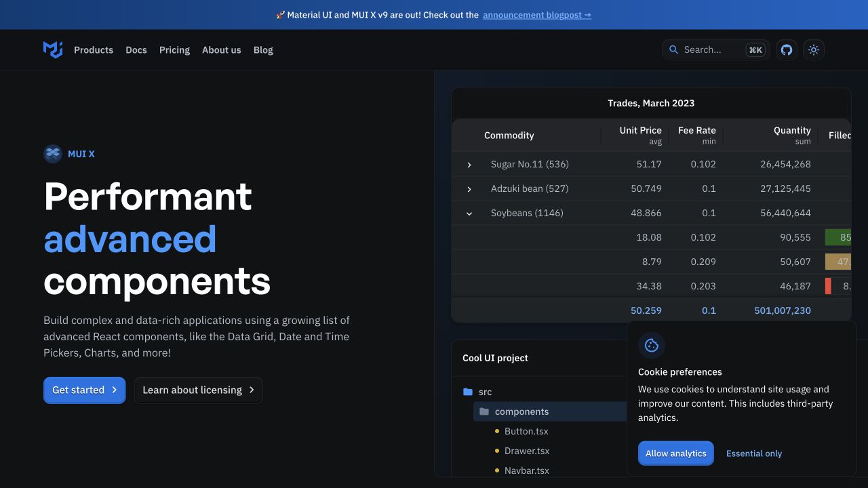Viewport: 868px width, 488px height.
Task: Open the GitHub repository icon
Action: [787, 49]
